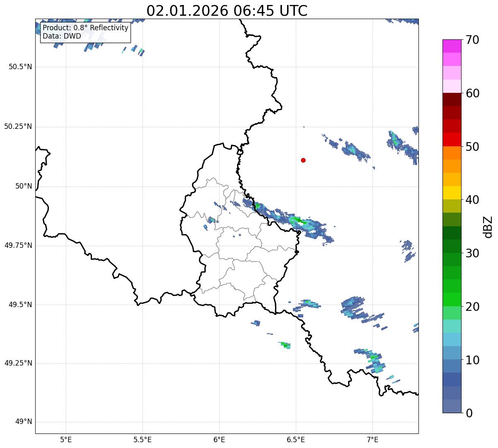Click the 'Product: 0.8° Reflectivity' label
Image resolution: width=498 pixels, height=448 pixels.
click(x=86, y=28)
